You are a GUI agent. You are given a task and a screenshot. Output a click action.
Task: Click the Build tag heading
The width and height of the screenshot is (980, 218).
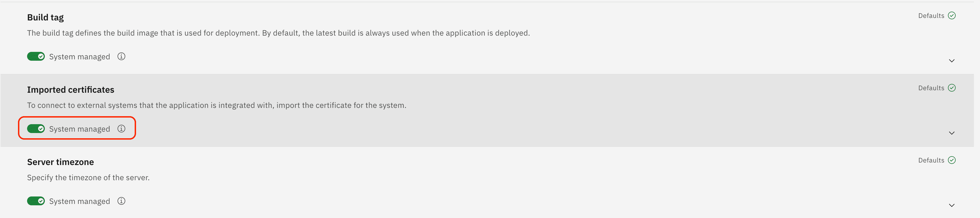click(x=45, y=17)
